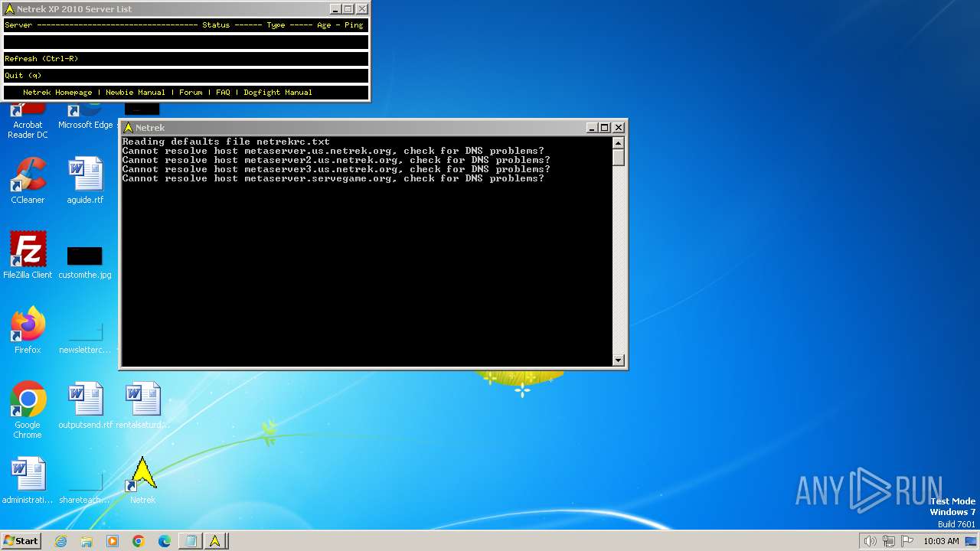The height and width of the screenshot is (551, 980).
Task: Launch the FileZilla Client desktop icon
Action: [x=28, y=256]
